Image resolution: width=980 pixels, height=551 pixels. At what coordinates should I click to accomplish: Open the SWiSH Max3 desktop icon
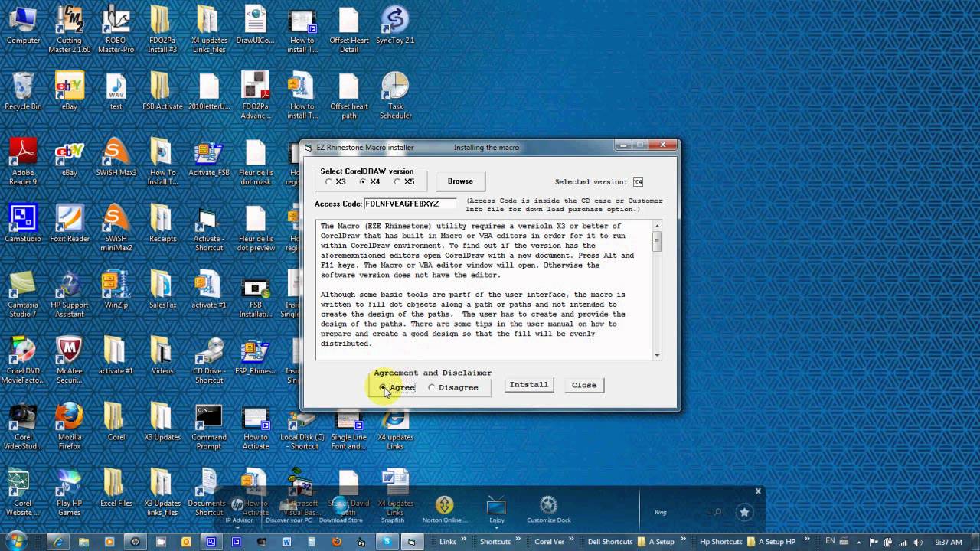(x=116, y=158)
